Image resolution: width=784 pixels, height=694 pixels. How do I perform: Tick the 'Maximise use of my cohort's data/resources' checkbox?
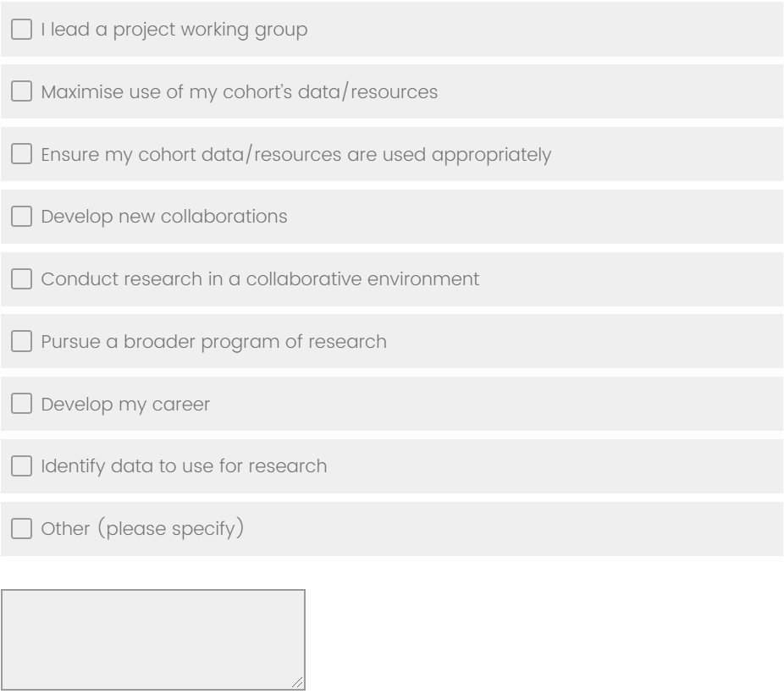coord(21,91)
